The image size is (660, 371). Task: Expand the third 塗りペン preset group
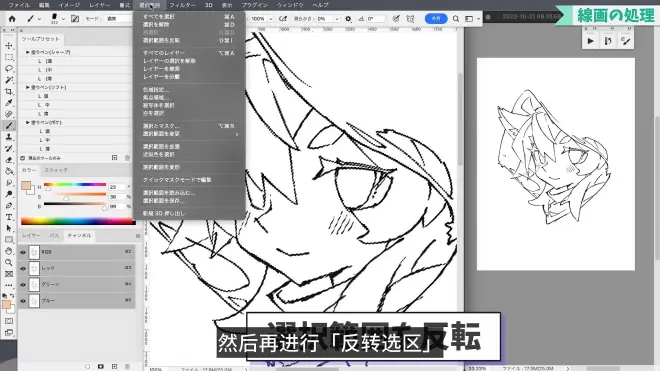[28, 122]
